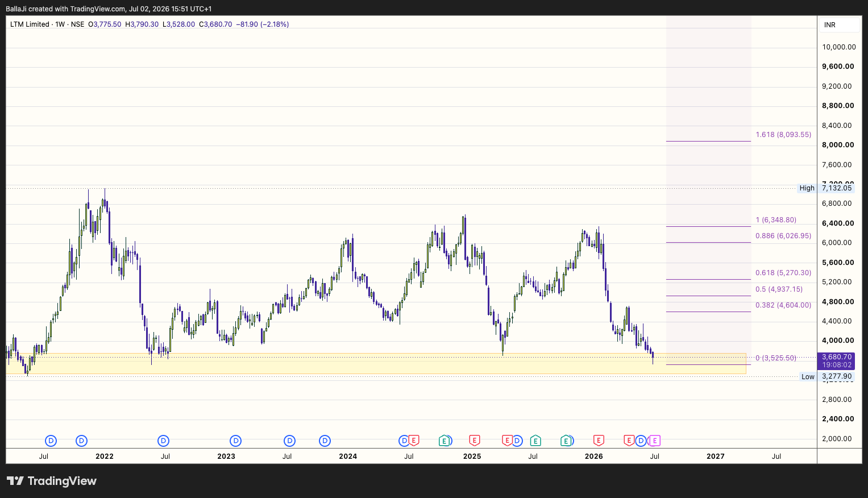
Task: Click the 2,000.00 price axis label
Action: pyautogui.click(x=838, y=439)
